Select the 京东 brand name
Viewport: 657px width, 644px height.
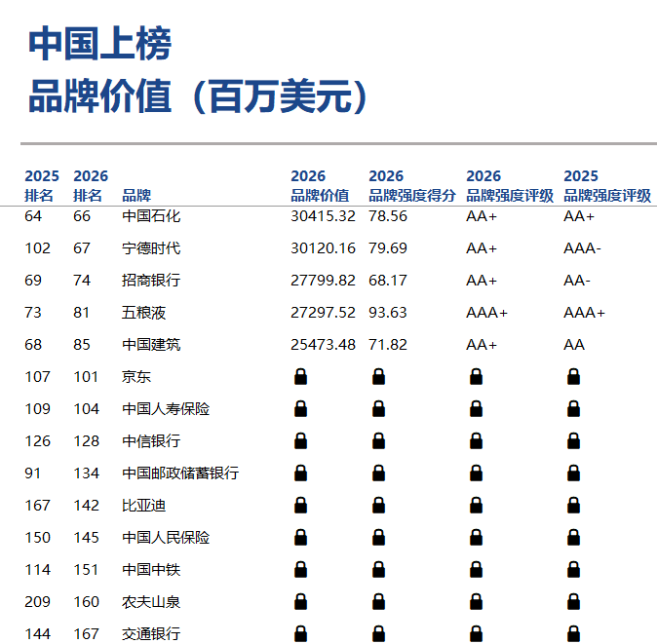coord(136,377)
